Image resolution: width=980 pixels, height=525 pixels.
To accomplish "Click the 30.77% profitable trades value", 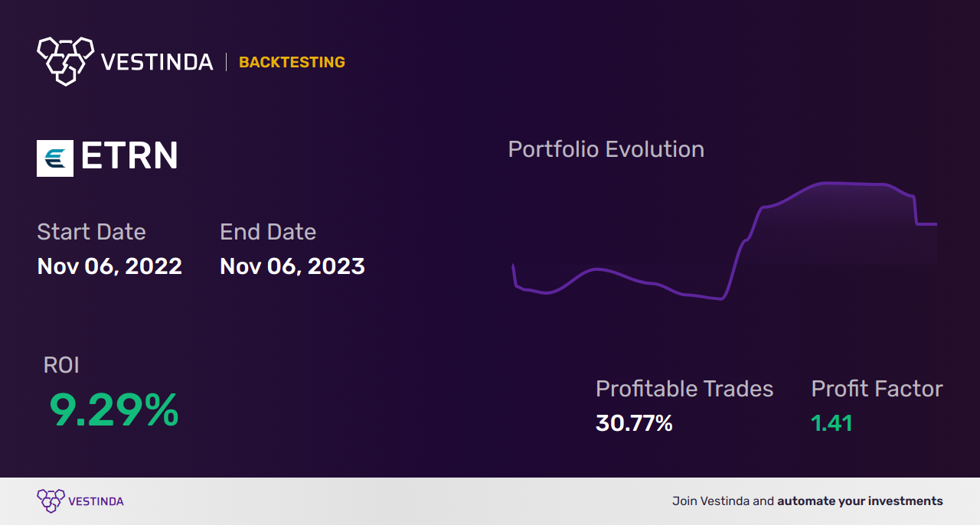I will tap(634, 423).
